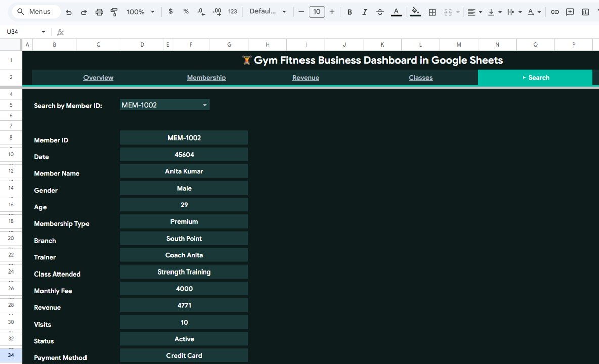Toggle bold formatting

tap(349, 11)
